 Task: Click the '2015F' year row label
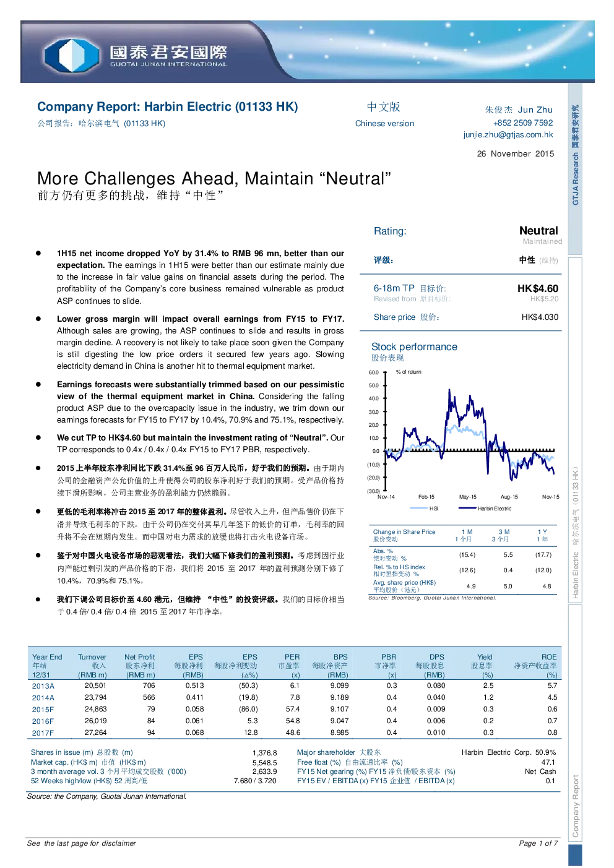(43, 710)
